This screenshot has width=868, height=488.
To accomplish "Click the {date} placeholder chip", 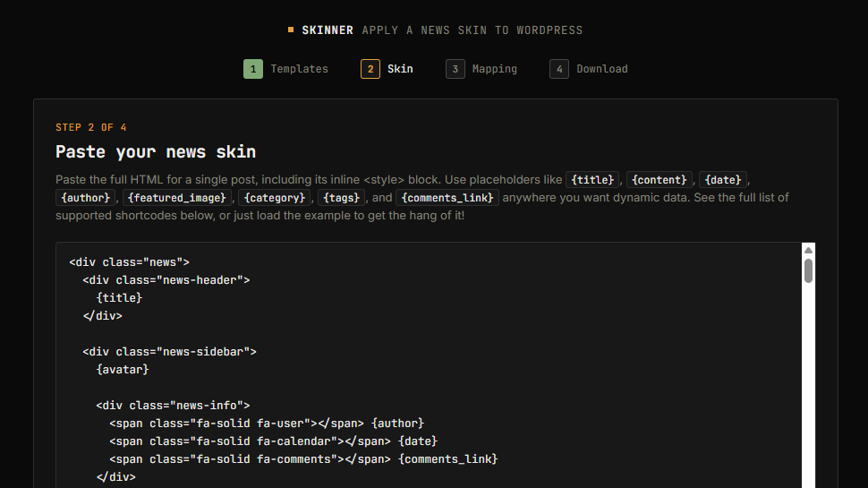I will coord(722,180).
